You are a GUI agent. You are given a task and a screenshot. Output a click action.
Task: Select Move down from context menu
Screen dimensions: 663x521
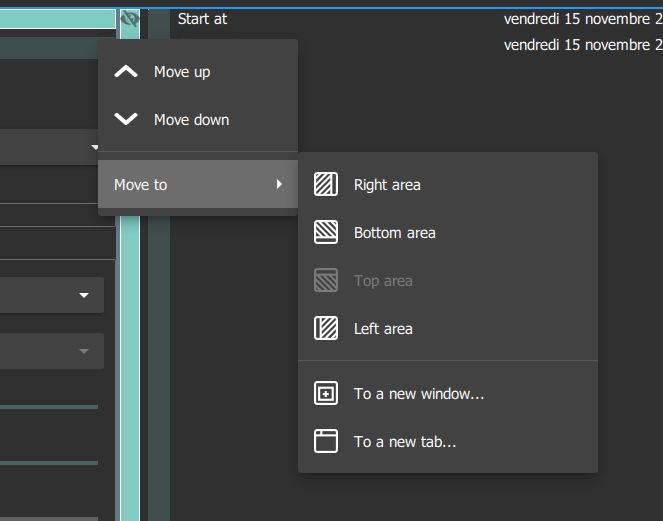(191, 120)
